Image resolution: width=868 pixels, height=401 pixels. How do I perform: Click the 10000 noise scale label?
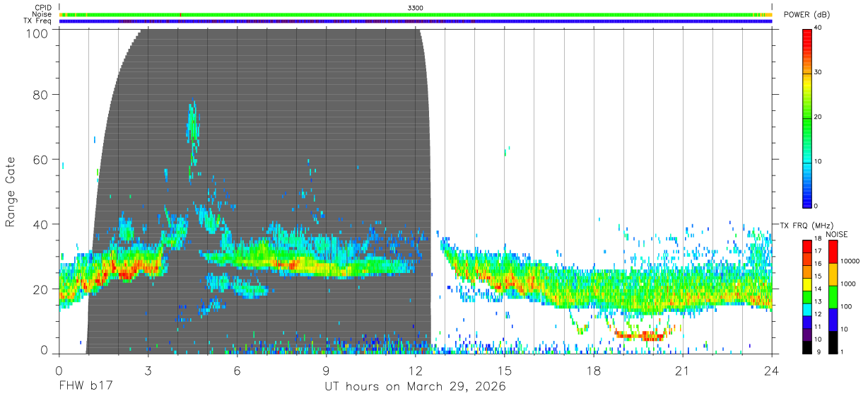point(849,261)
